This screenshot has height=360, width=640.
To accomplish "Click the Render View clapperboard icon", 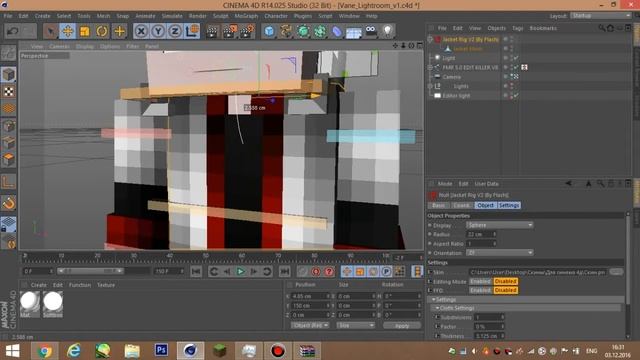I will click(212, 31).
